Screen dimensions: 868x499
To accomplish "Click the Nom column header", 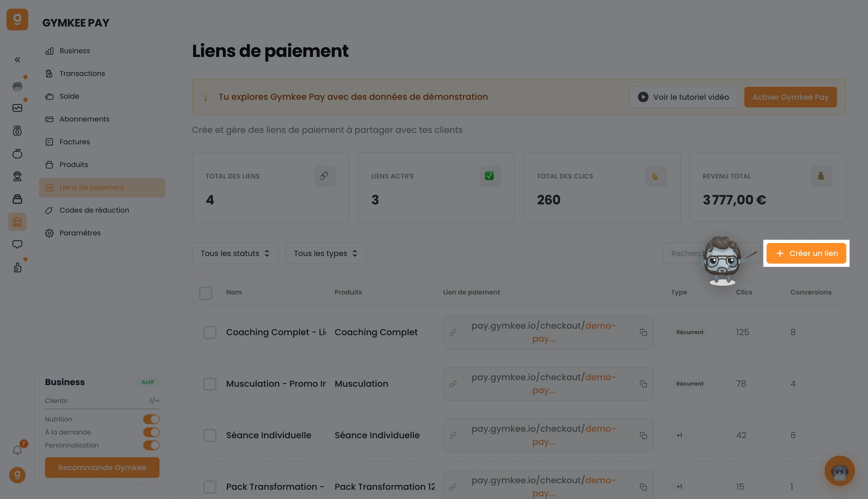I will [234, 292].
